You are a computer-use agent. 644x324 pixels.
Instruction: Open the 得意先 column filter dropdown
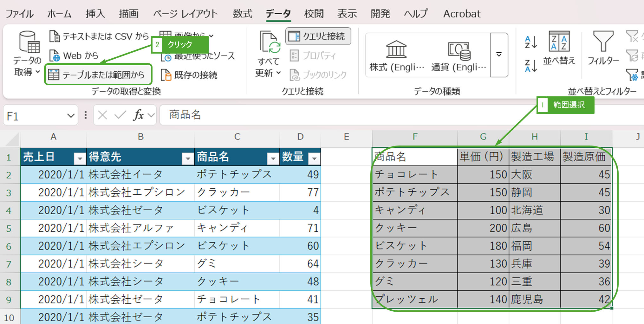[x=188, y=158]
